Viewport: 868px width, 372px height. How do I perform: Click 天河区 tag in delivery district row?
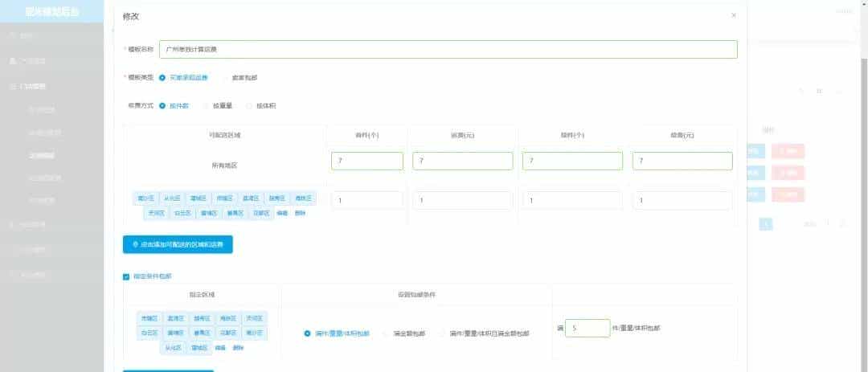pos(156,213)
